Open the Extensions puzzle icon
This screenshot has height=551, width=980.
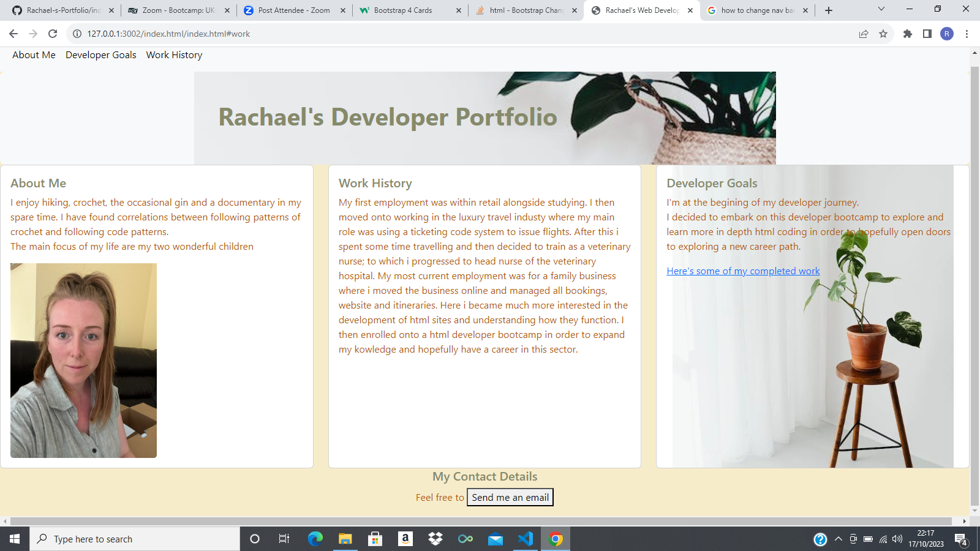click(x=908, y=34)
